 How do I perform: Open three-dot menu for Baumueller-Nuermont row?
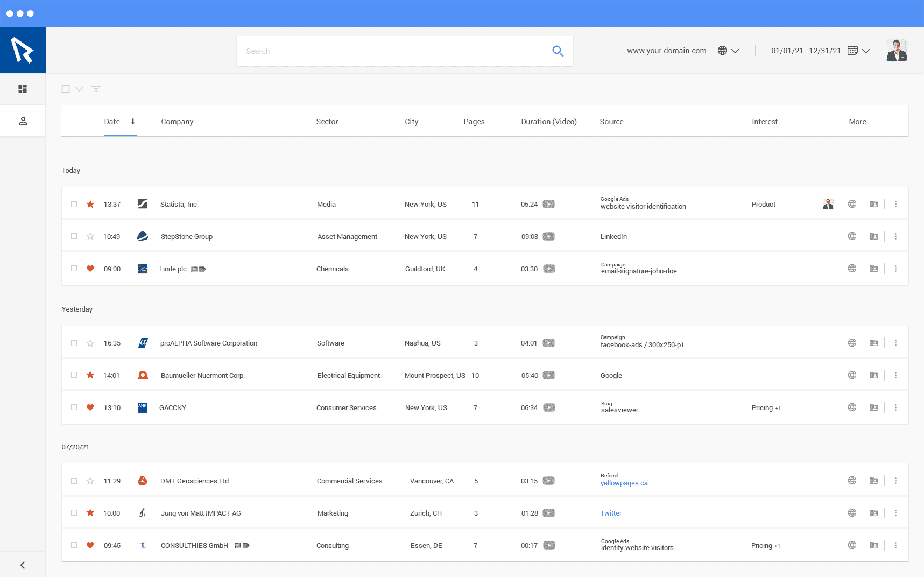[895, 375]
